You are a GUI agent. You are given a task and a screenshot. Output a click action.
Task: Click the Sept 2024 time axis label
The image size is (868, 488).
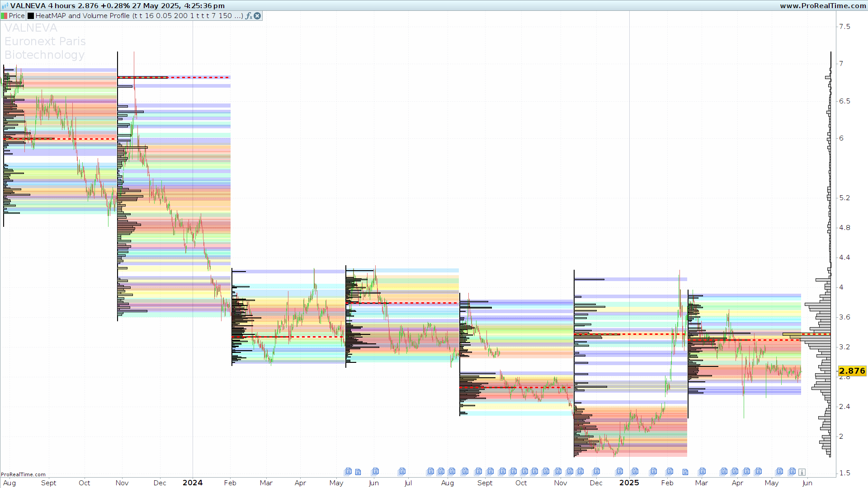coord(485,483)
